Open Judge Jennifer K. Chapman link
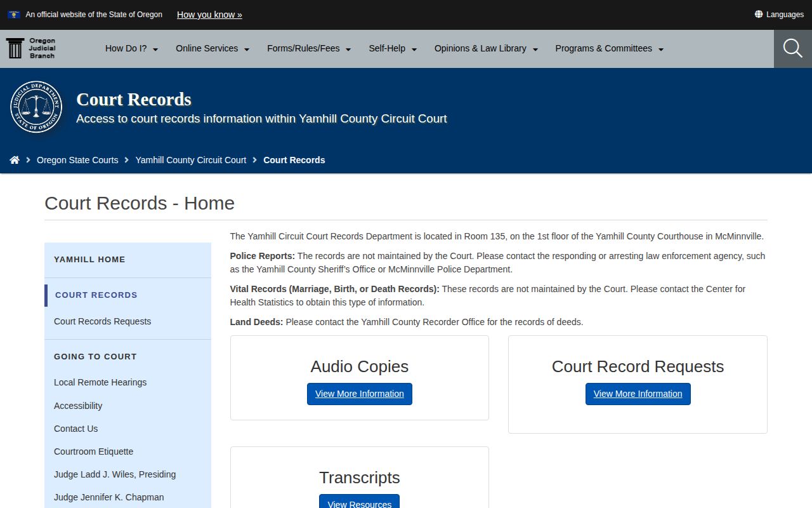 pyautogui.click(x=109, y=497)
